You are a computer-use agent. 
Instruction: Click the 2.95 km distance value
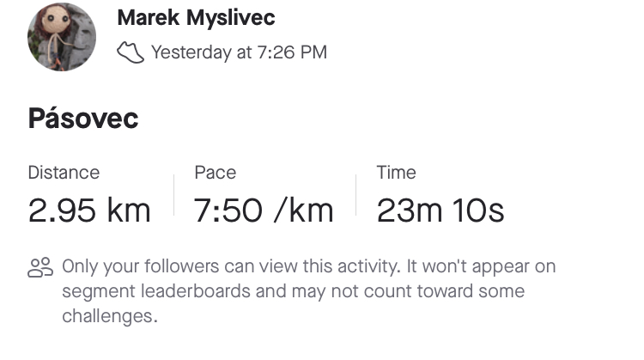pyautogui.click(x=89, y=211)
